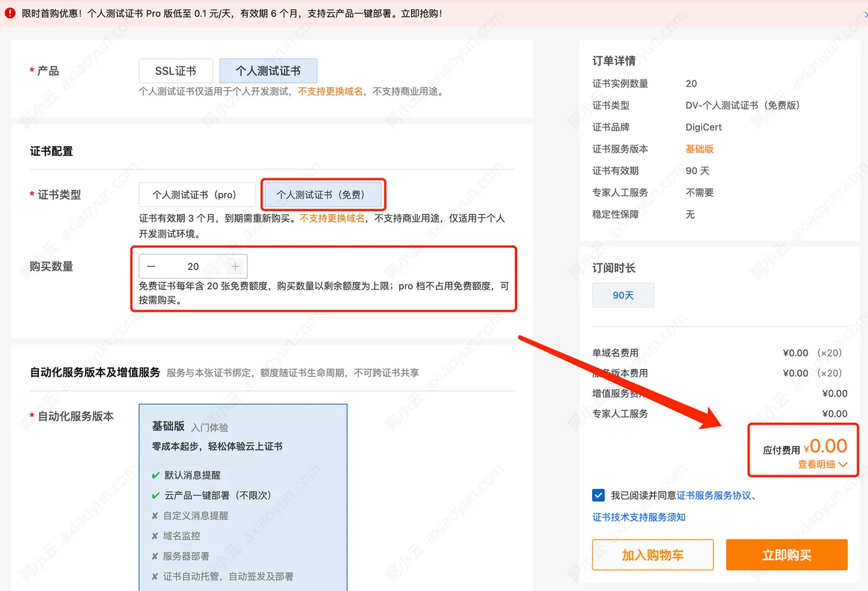Click the 加入购物车 button
This screenshot has width=868, height=591.
(653, 555)
